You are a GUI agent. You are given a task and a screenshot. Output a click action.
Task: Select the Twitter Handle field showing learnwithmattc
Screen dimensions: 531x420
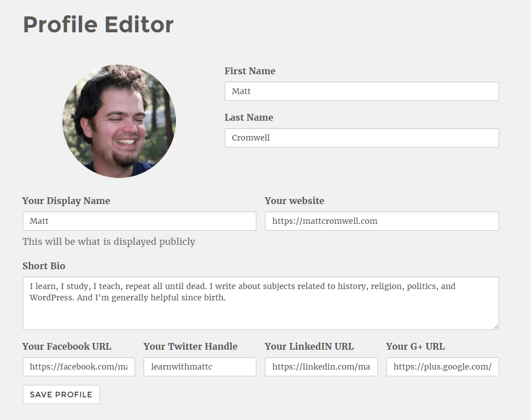[200, 367]
